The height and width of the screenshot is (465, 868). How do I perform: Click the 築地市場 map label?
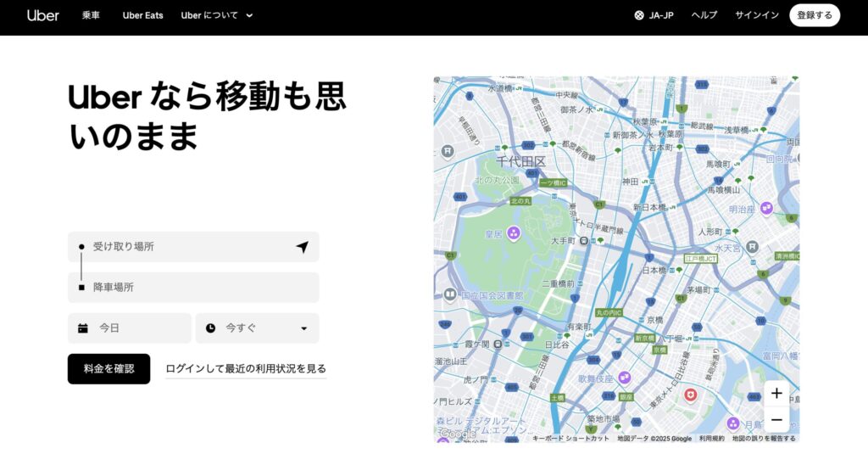click(604, 418)
